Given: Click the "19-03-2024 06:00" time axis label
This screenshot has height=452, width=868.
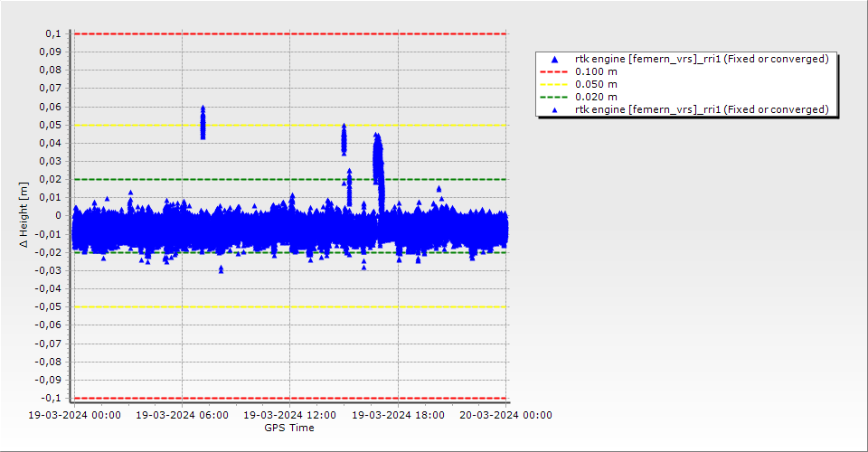Looking at the screenshot, I should pyautogui.click(x=182, y=416).
